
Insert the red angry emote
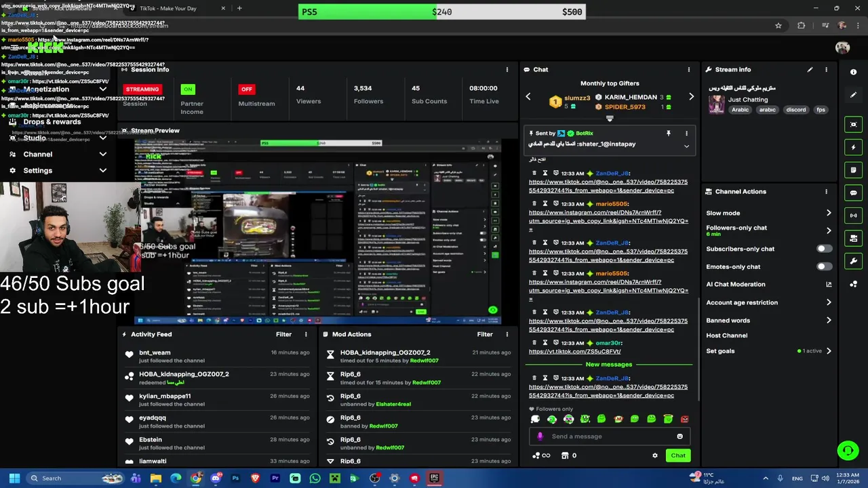point(684,420)
